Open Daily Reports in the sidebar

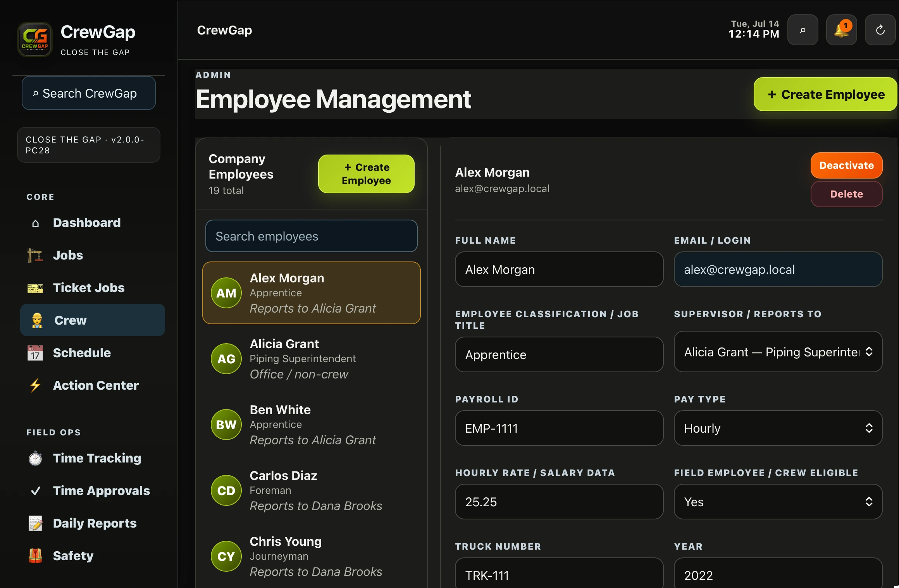(92, 523)
